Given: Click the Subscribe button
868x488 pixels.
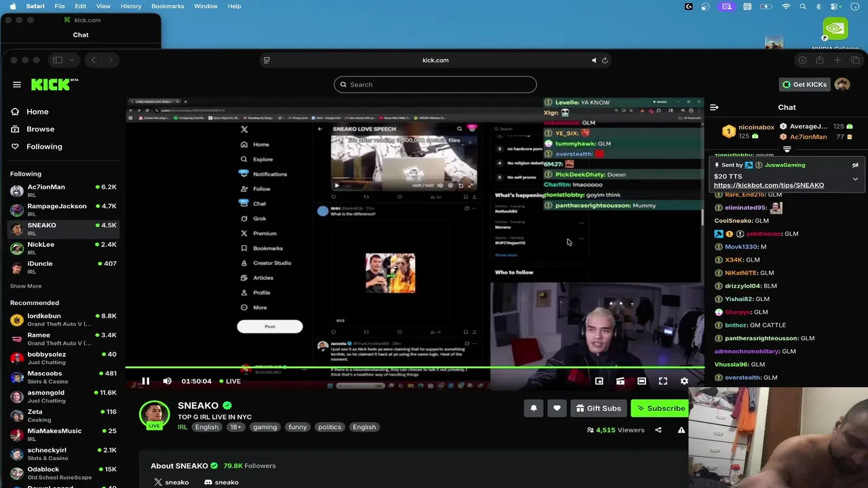Looking at the screenshot, I should (x=660, y=408).
